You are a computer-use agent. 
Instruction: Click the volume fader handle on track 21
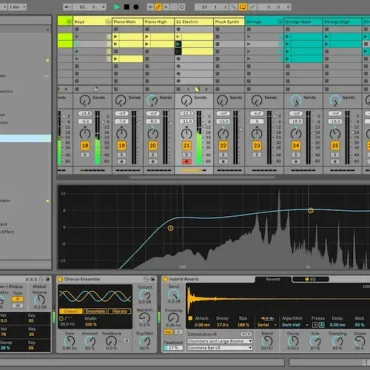(x=204, y=127)
